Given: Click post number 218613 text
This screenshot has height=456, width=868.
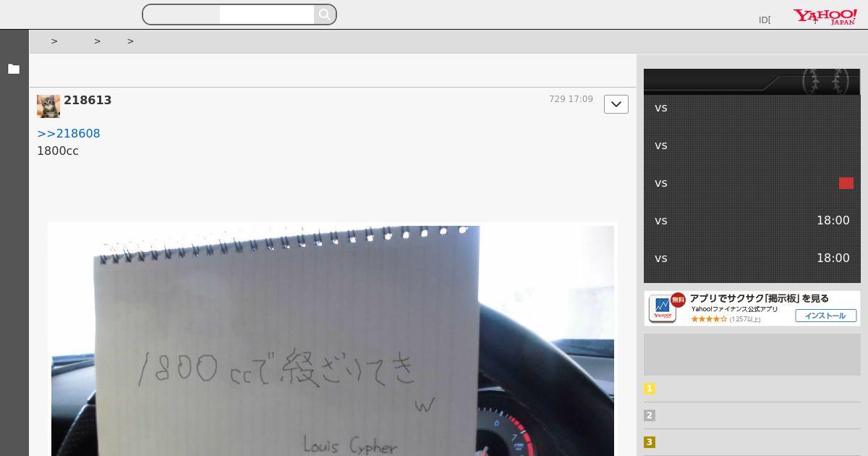Looking at the screenshot, I should click(x=88, y=101).
